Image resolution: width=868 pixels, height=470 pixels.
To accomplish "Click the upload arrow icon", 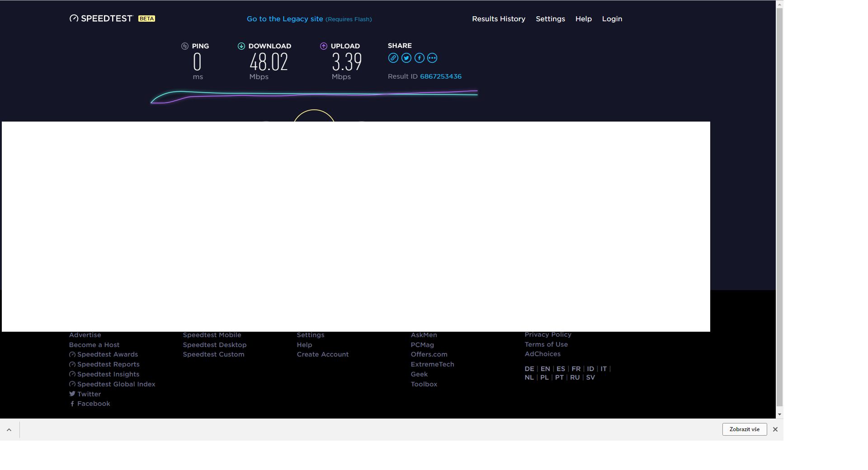I will click(x=324, y=46).
